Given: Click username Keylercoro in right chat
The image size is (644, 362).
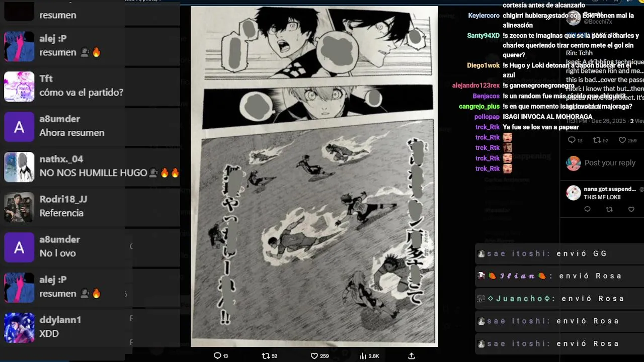Looking at the screenshot, I should click(484, 16).
